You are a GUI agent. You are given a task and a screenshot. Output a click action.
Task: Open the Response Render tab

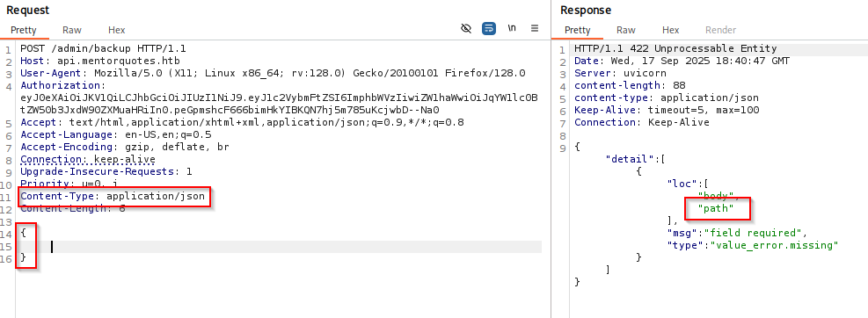(721, 30)
